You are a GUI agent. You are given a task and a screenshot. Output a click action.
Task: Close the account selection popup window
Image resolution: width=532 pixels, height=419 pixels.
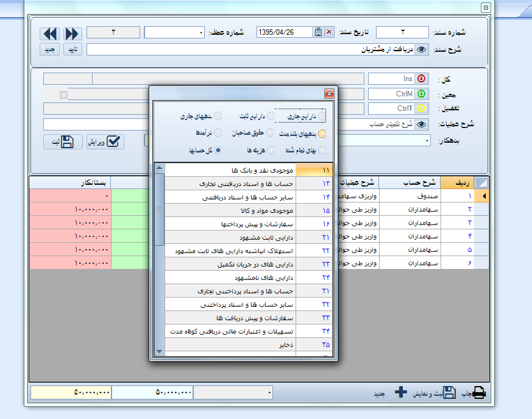(x=329, y=93)
